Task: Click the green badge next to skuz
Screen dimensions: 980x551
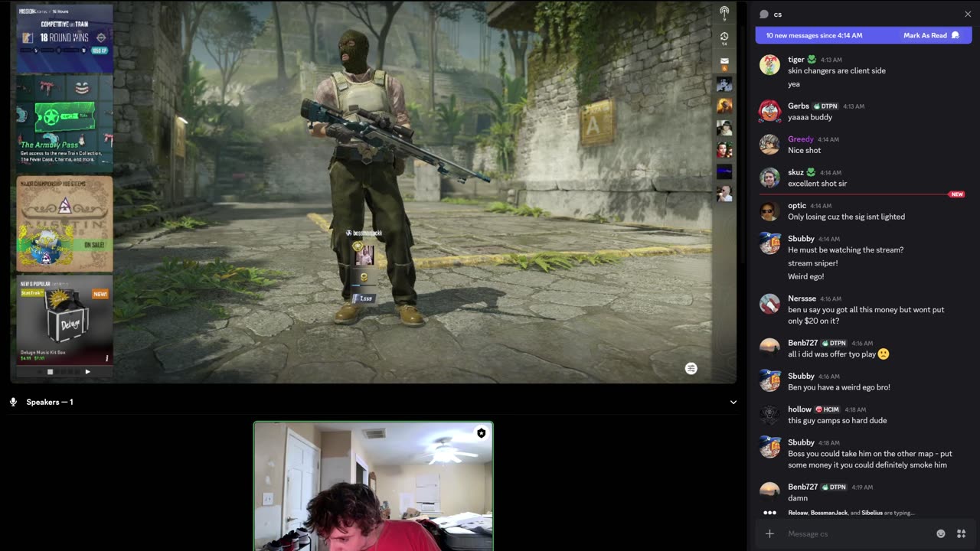Action: coord(811,172)
